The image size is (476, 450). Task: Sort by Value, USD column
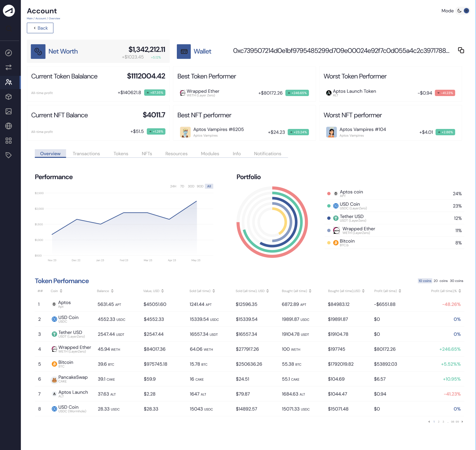[x=153, y=291]
